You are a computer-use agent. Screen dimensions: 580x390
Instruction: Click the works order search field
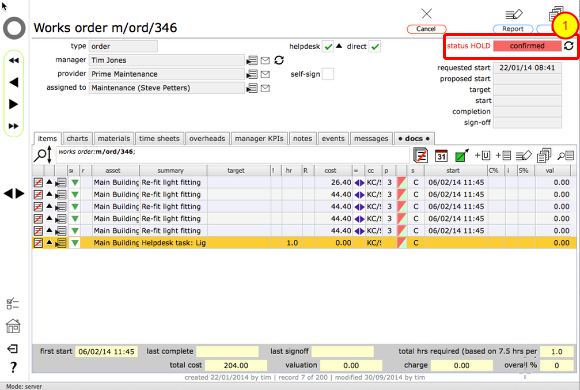point(233,155)
